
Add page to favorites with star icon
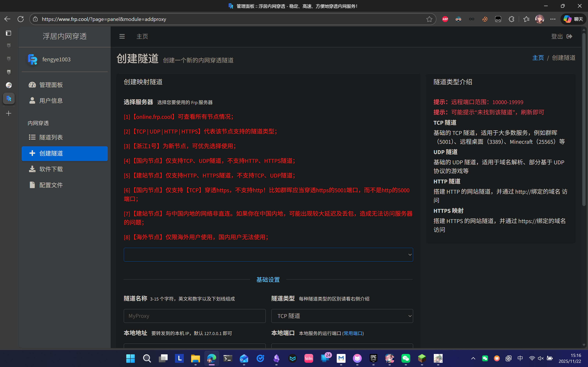[x=429, y=19]
